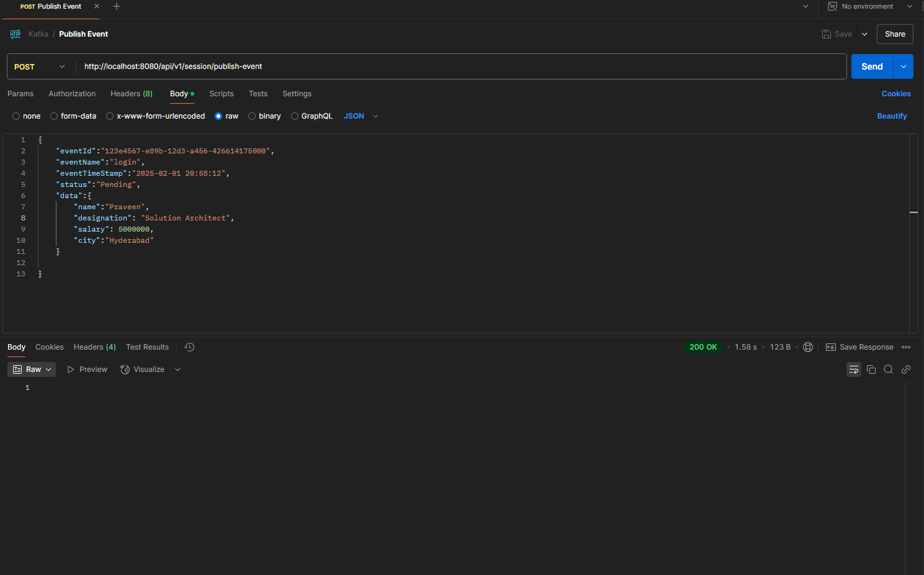Open the Raw response format dropdown
This screenshot has height=575, width=924.
(32, 369)
